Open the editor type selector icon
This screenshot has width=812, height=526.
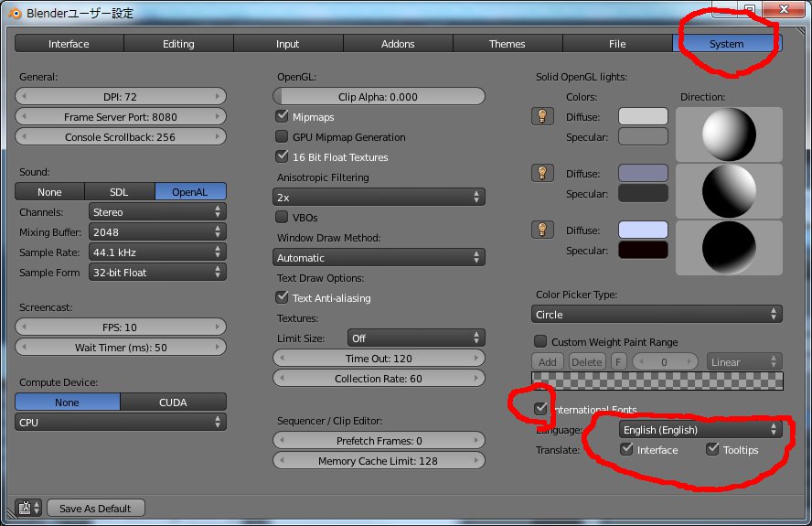coord(28,508)
